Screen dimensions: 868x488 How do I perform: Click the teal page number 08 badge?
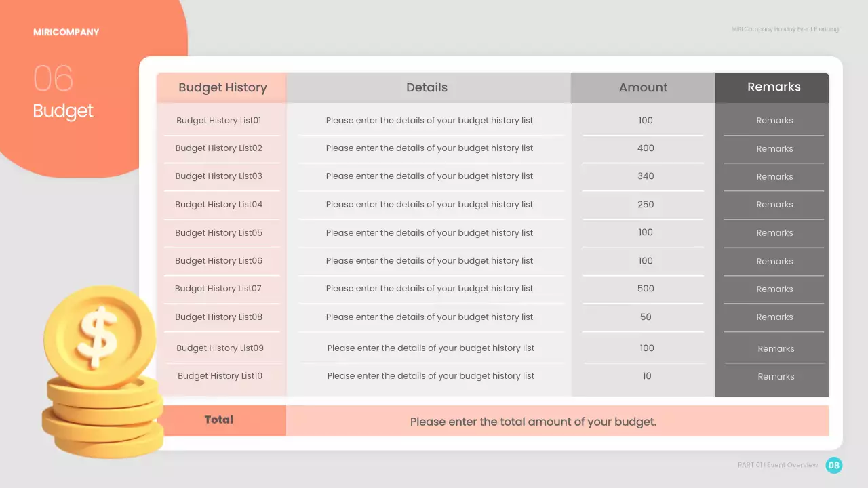[x=833, y=465]
